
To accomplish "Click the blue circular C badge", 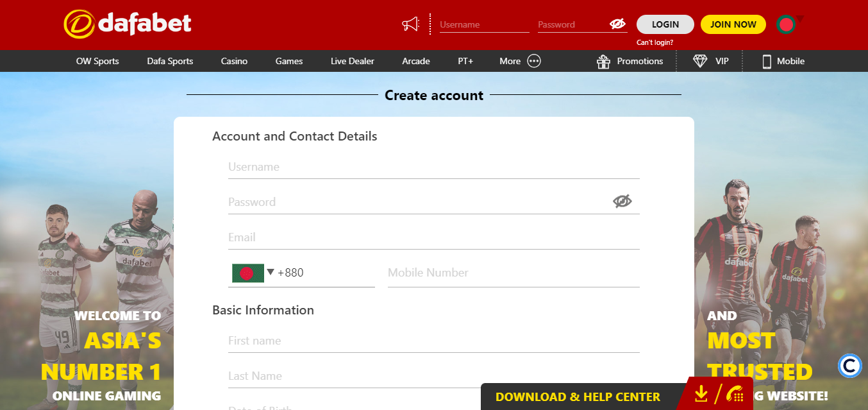I will pyautogui.click(x=850, y=366).
